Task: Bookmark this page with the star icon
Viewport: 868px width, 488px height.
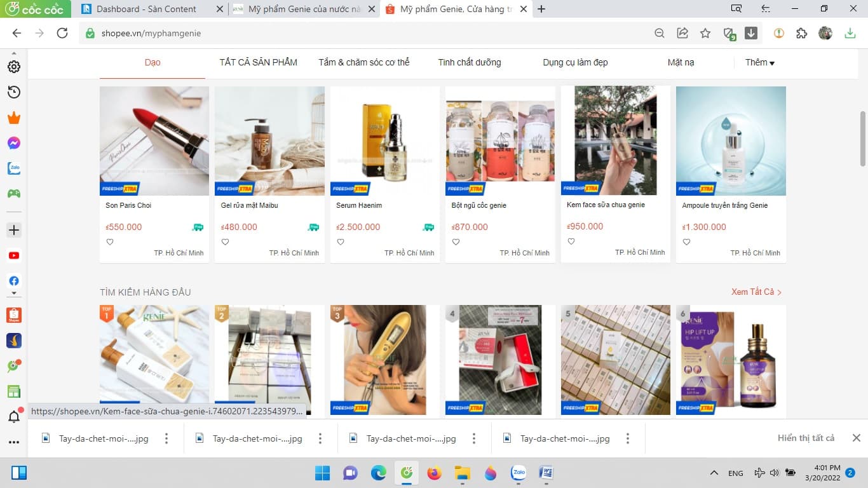Action: pos(705,33)
